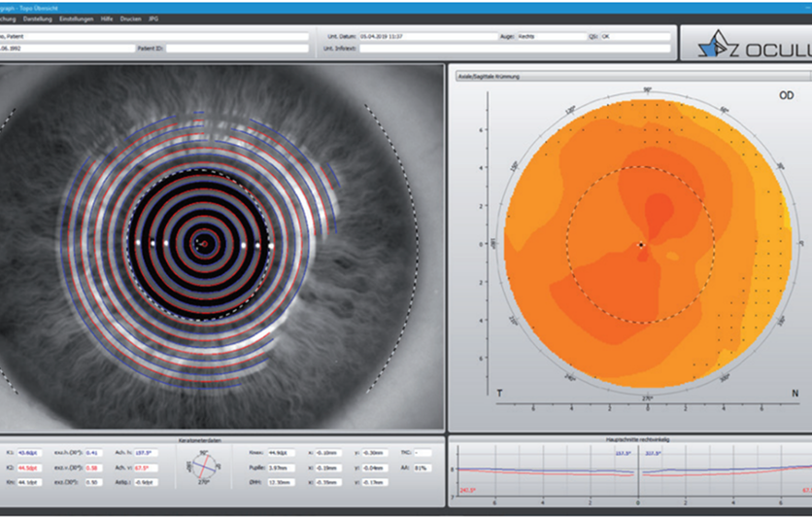The image size is (812, 517).
Task: Click the QS field showing OK
Action: click(635, 37)
